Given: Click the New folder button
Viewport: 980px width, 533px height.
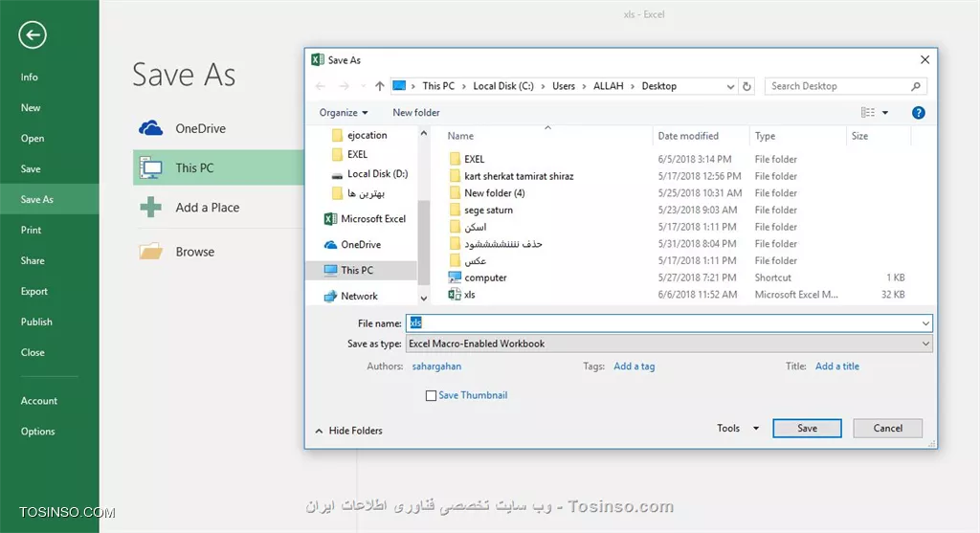Looking at the screenshot, I should pyautogui.click(x=415, y=113).
